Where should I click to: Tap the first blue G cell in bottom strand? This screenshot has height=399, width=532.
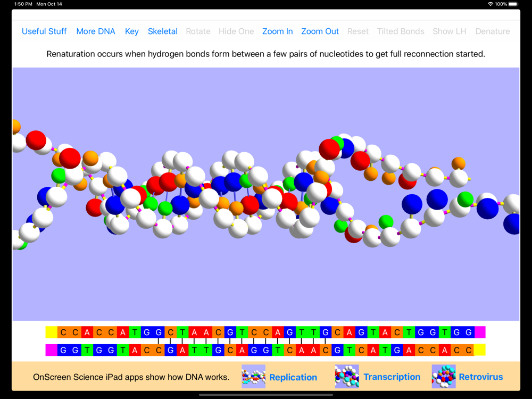(x=63, y=350)
